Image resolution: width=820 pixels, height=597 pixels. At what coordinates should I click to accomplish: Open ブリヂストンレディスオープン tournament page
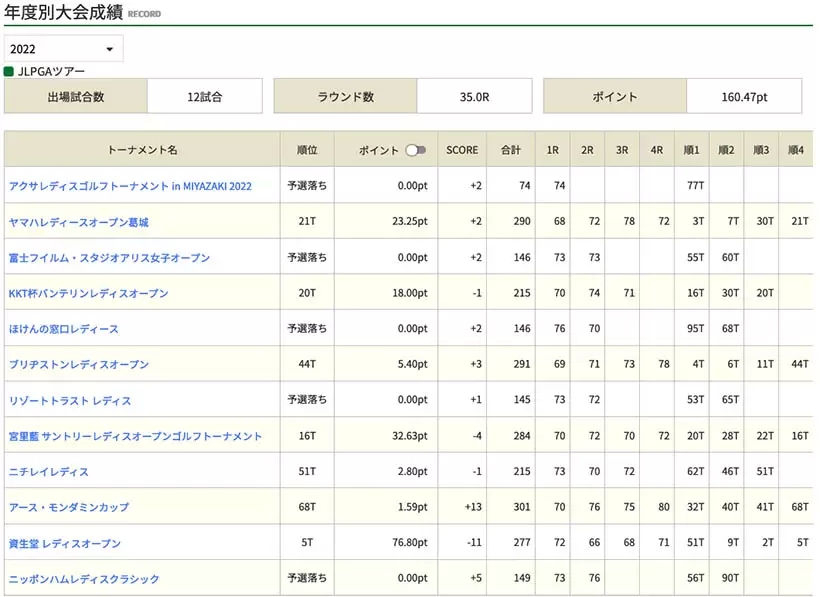tap(78, 365)
